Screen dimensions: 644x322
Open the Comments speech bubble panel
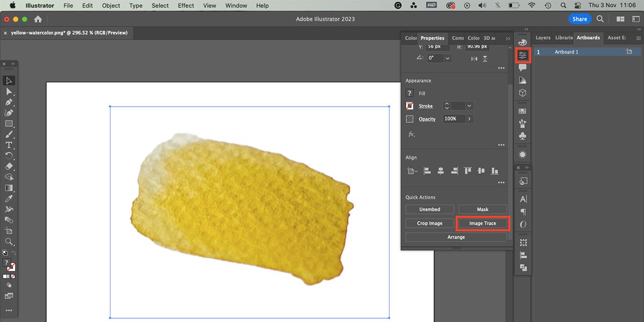pyautogui.click(x=523, y=68)
